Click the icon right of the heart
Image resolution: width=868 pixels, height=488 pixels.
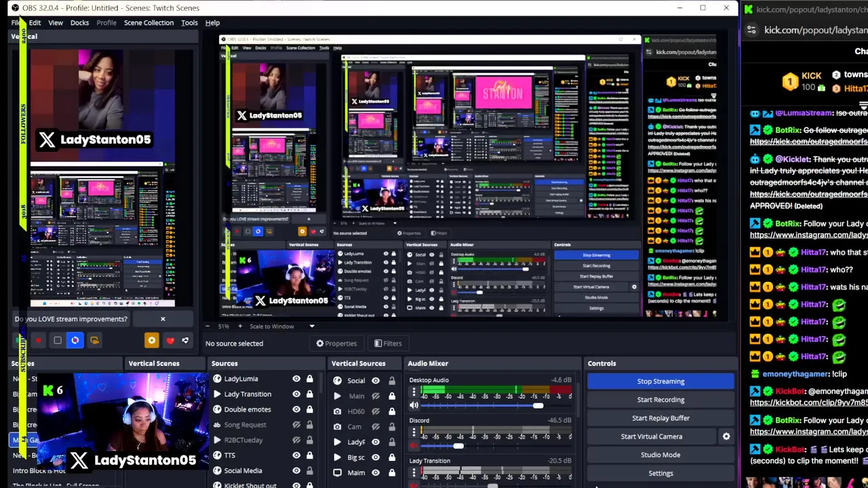point(185,340)
